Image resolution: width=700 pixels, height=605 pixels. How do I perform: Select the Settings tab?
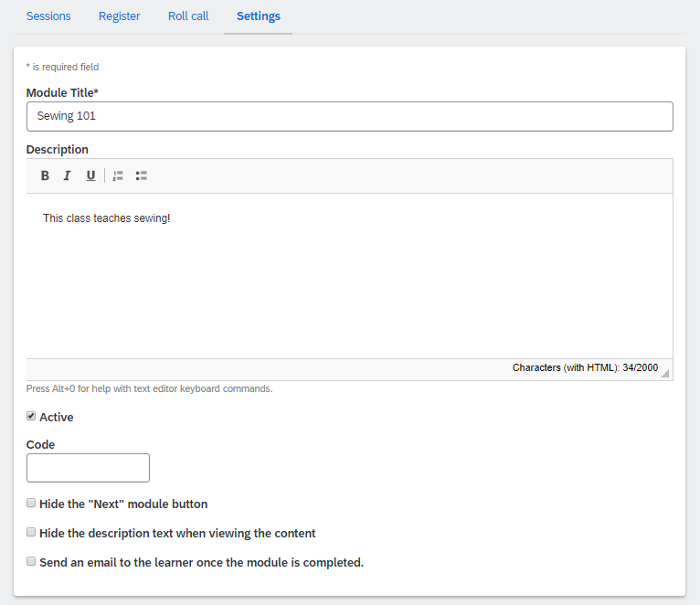[x=258, y=16]
